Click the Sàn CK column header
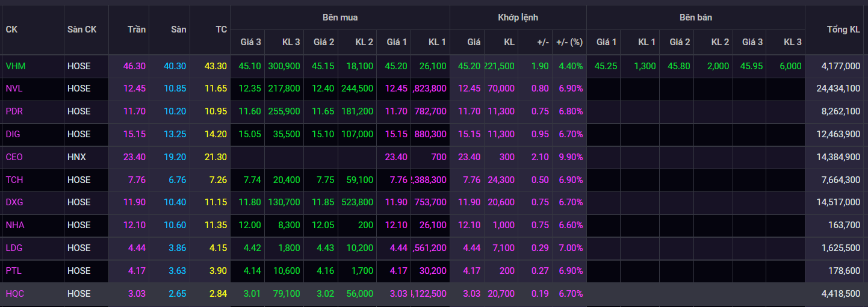This screenshot has height=307, width=868. (x=82, y=29)
